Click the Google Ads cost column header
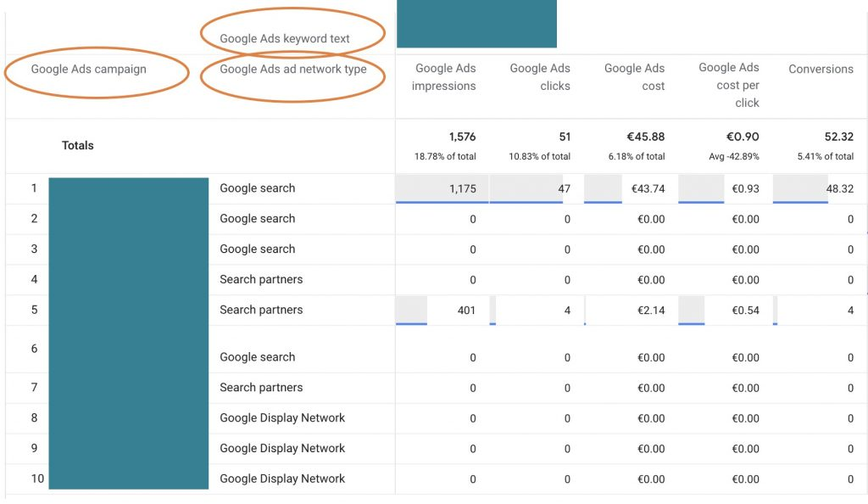868x504 pixels. 634,77
